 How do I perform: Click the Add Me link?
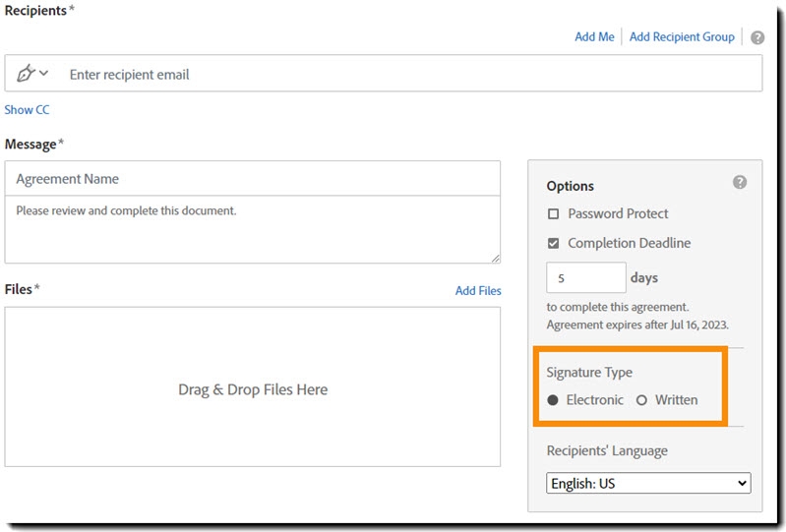click(594, 37)
